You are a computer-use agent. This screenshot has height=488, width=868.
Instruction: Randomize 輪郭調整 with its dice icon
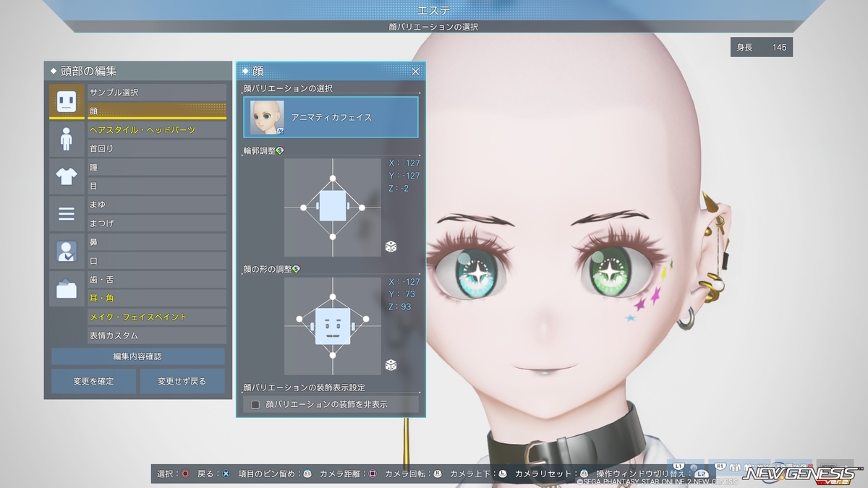(391, 247)
